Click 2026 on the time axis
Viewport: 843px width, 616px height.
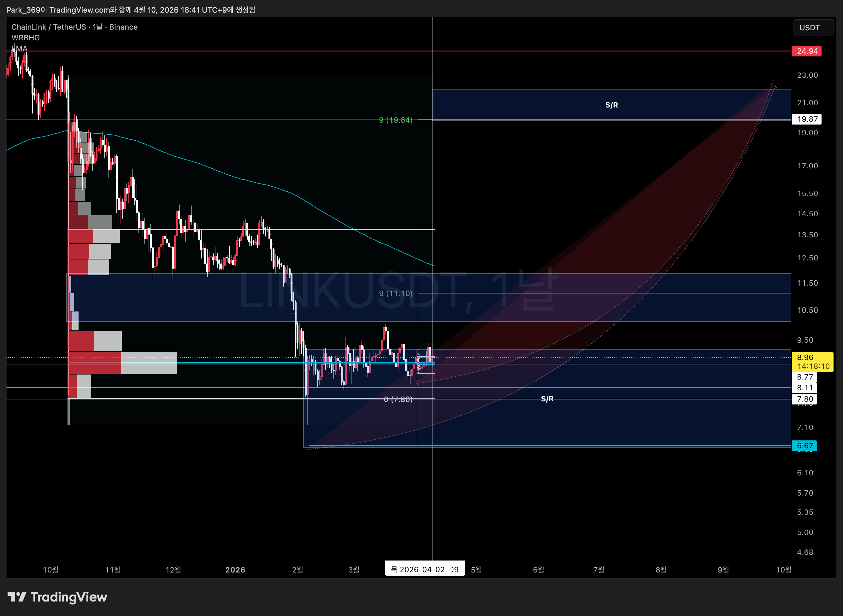(235, 570)
